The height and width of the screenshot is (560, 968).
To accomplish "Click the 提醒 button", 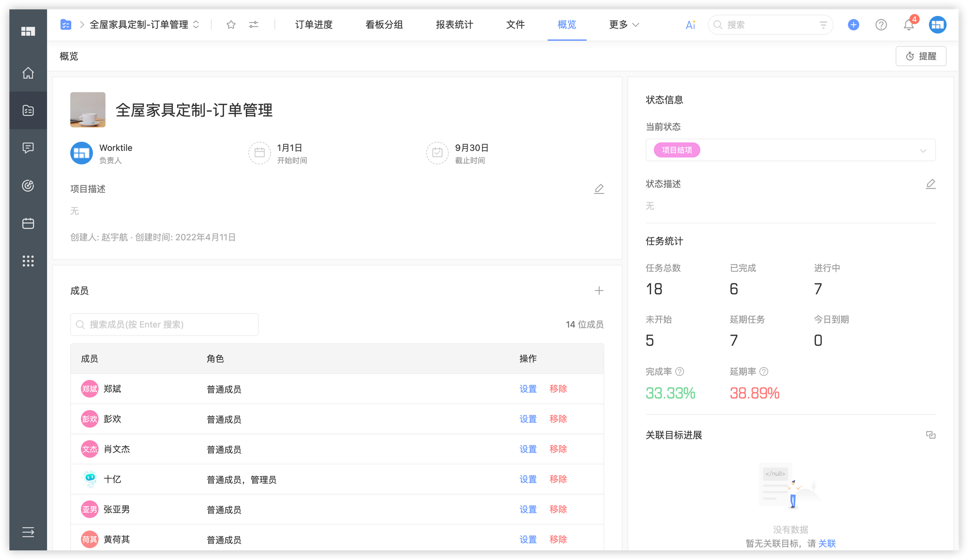I will (x=921, y=56).
